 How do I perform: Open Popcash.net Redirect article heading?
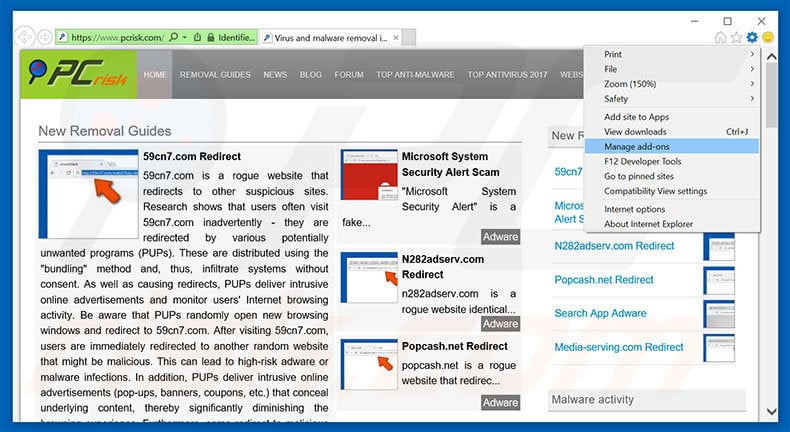(x=454, y=346)
